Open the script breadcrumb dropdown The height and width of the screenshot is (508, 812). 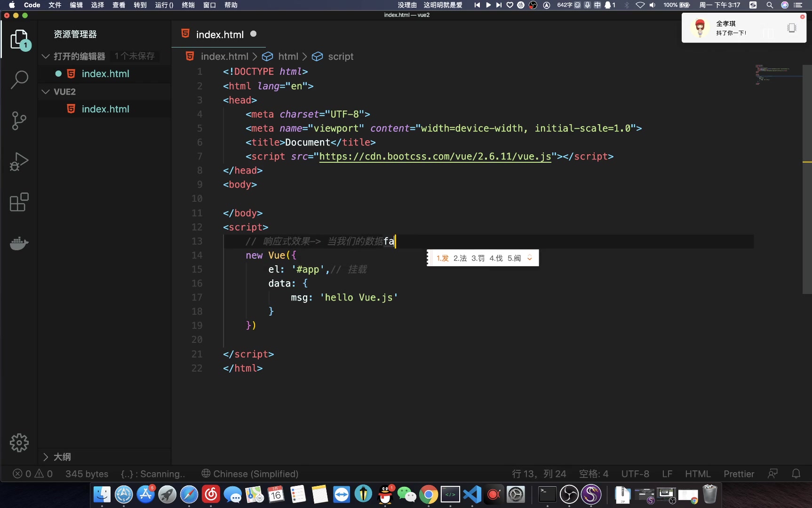click(x=341, y=56)
